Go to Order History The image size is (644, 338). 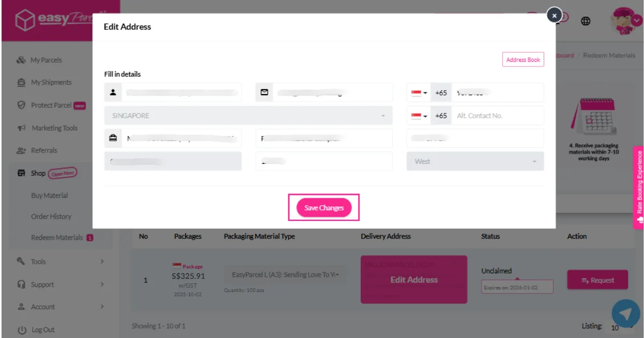coord(51,217)
